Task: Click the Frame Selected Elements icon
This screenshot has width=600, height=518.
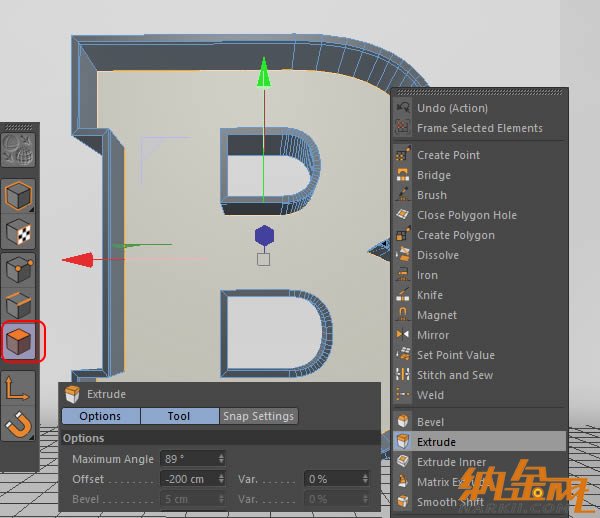Action: [403, 127]
